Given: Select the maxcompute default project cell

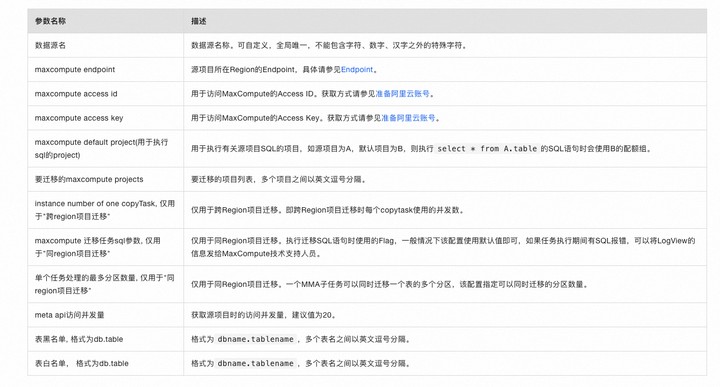Looking at the screenshot, I should click(x=106, y=149).
